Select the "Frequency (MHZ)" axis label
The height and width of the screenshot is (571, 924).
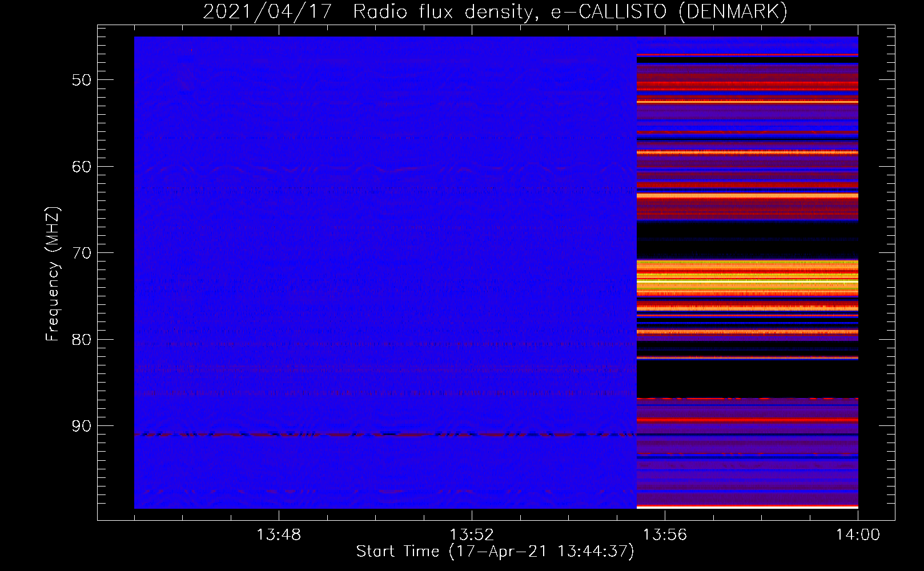click(x=53, y=274)
